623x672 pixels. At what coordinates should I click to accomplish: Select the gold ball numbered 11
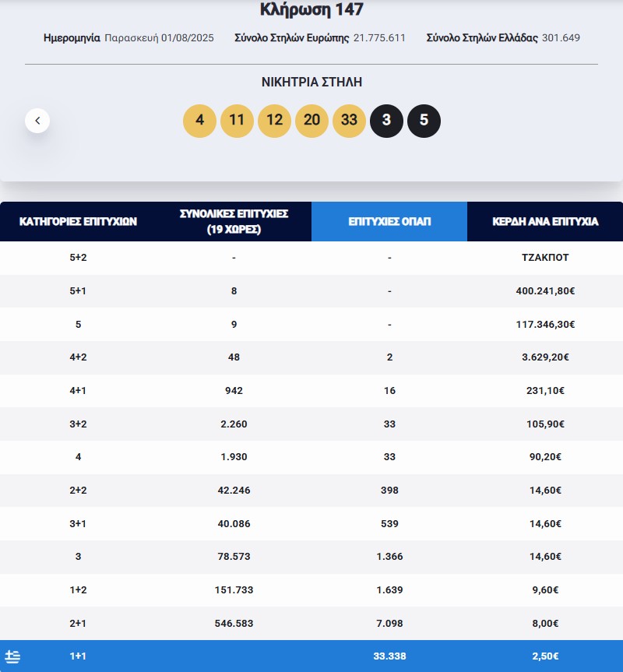pos(237,121)
